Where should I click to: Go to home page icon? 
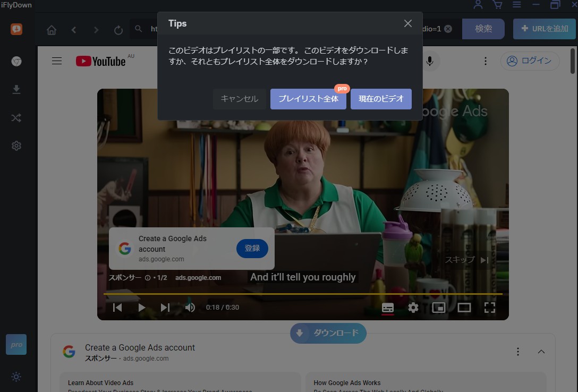tap(52, 30)
